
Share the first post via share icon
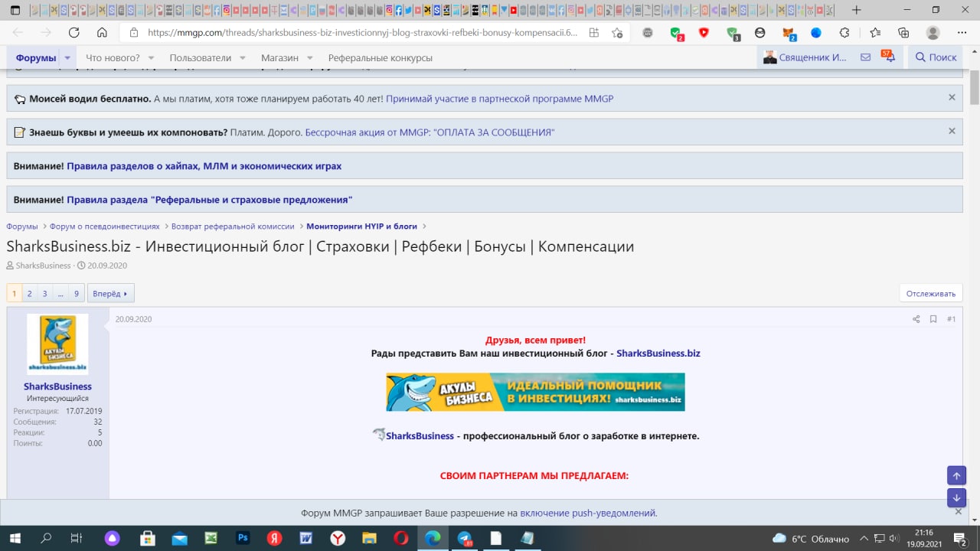(916, 319)
